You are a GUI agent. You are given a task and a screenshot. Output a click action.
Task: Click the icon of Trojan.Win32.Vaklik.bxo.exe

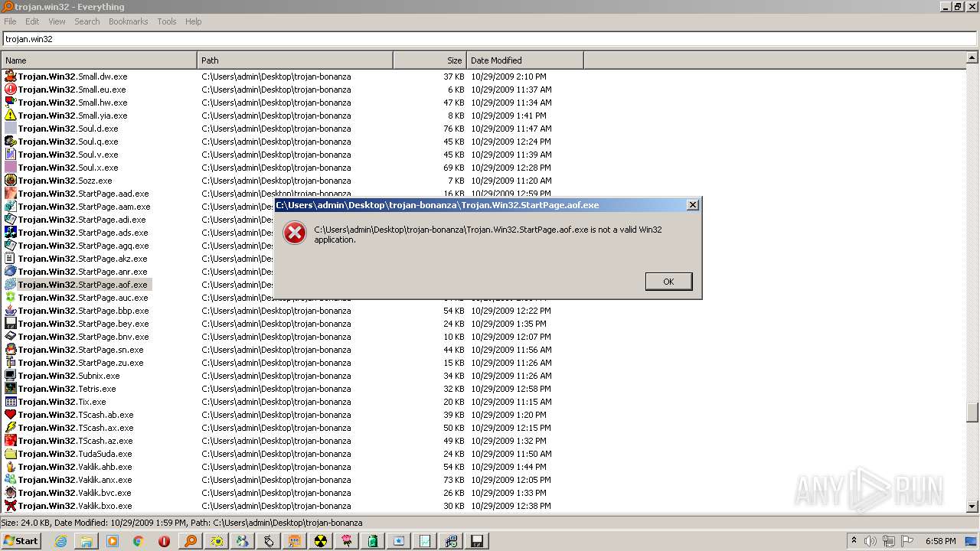(11, 506)
